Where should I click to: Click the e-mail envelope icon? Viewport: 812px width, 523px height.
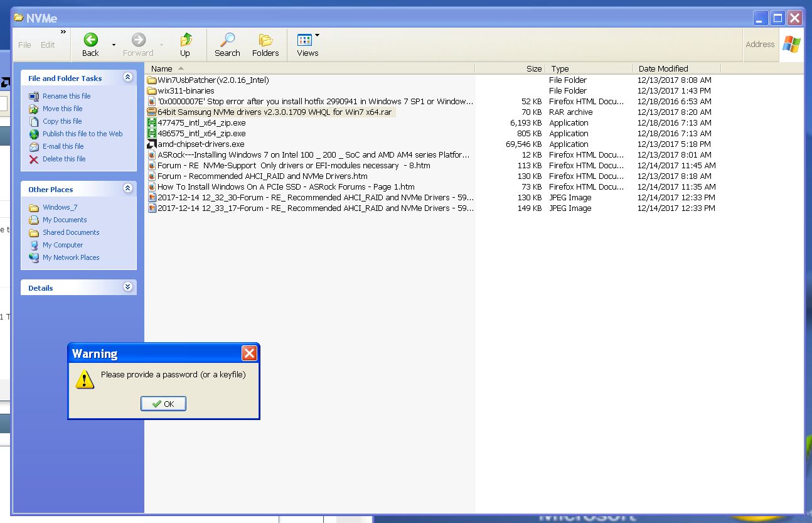point(34,146)
